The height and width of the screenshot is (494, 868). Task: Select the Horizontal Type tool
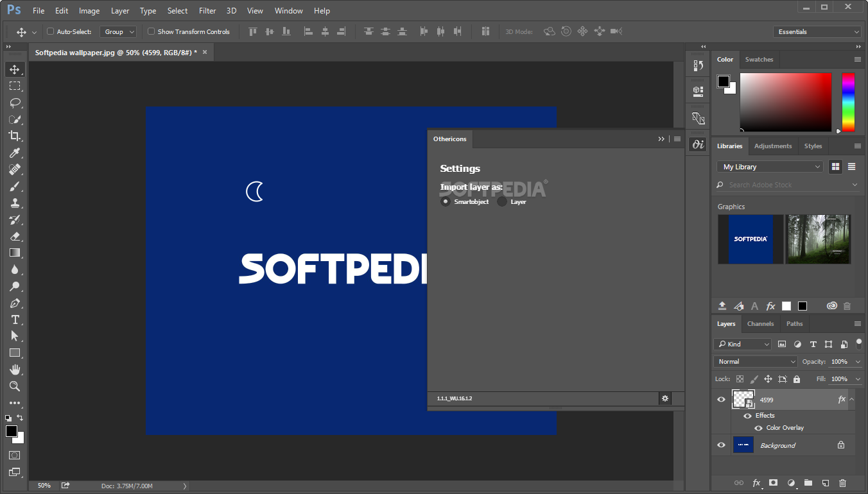(14, 319)
